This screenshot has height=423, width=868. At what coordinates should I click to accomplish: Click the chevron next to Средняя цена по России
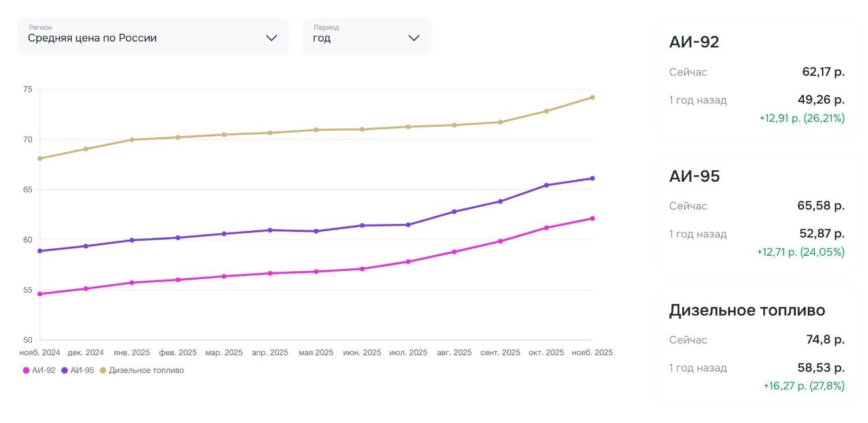coord(271,38)
